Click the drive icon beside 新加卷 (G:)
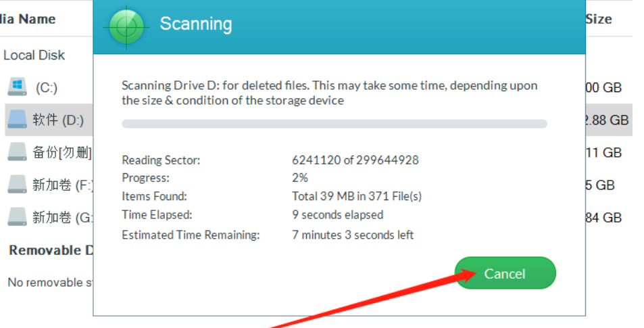The image size is (644, 328). (17, 217)
